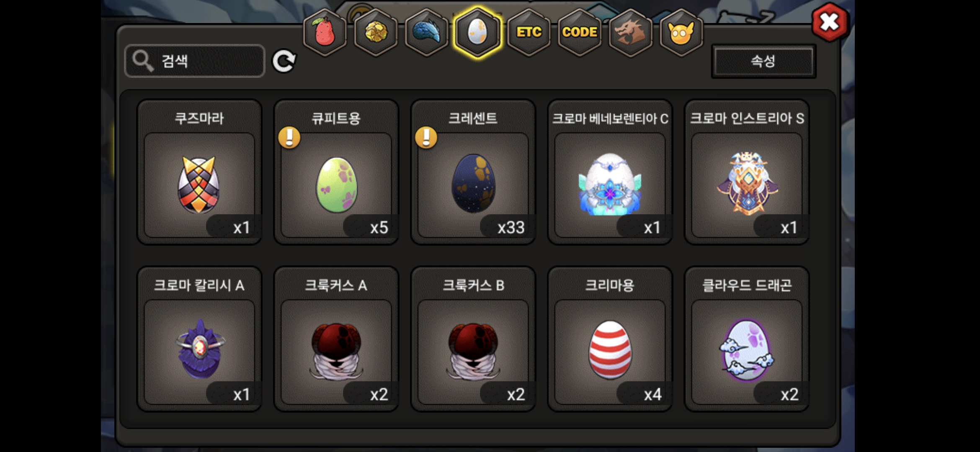Pick the striped 크리마용 egg
This screenshot has height=452, width=980.
(610, 339)
